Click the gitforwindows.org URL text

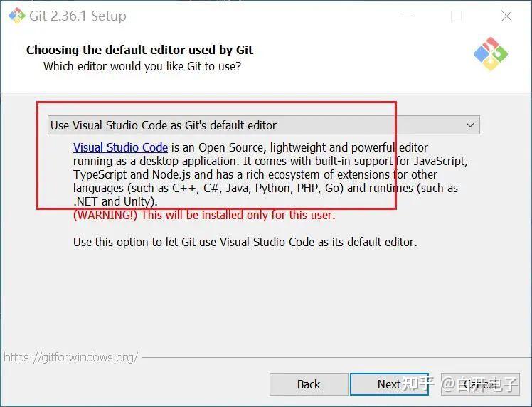pos(70,357)
